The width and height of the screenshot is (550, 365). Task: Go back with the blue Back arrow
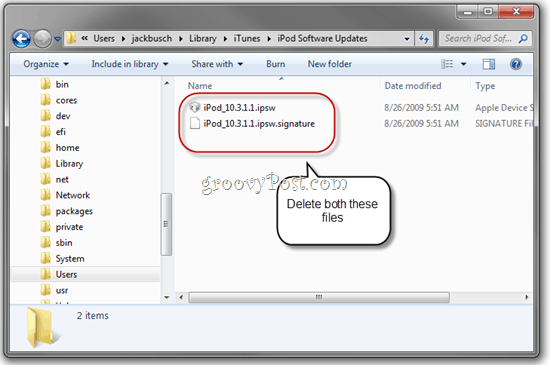pyautogui.click(x=21, y=39)
